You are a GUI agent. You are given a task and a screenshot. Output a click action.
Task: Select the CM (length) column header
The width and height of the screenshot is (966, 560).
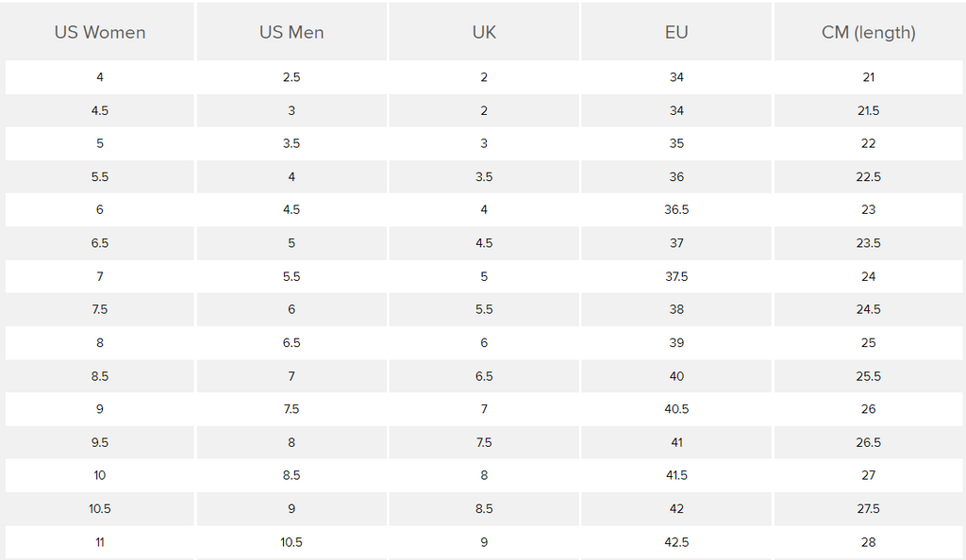869,32
